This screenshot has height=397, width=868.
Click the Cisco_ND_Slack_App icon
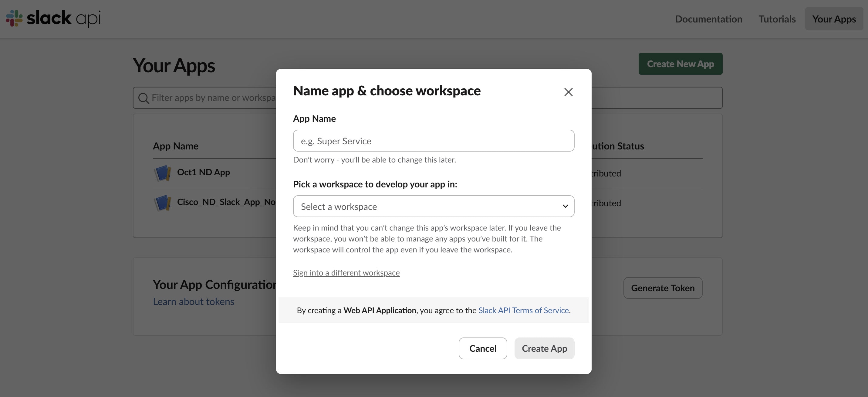click(162, 203)
